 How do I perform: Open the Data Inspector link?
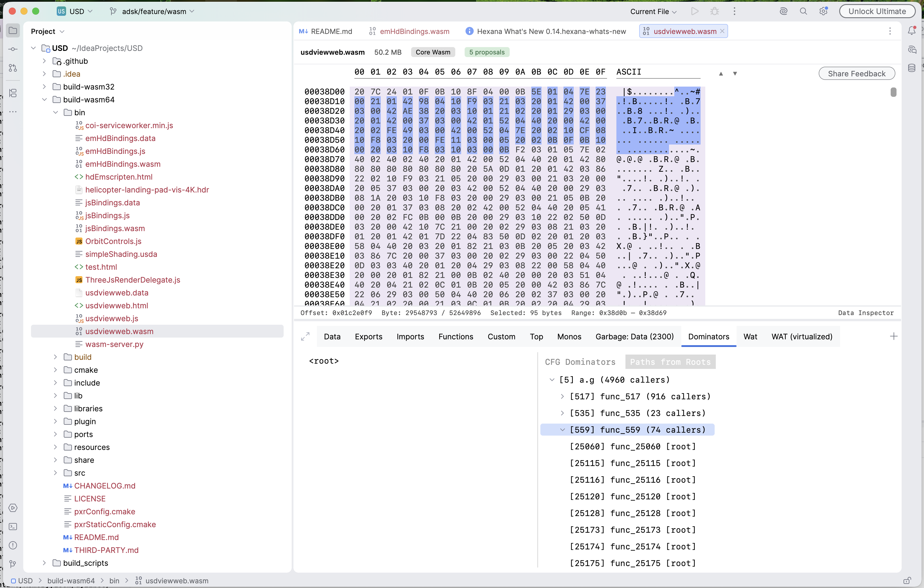[866, 313]
